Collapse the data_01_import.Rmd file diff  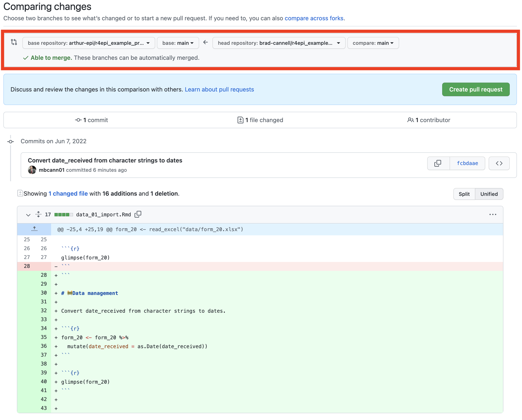tap(28, 215)
